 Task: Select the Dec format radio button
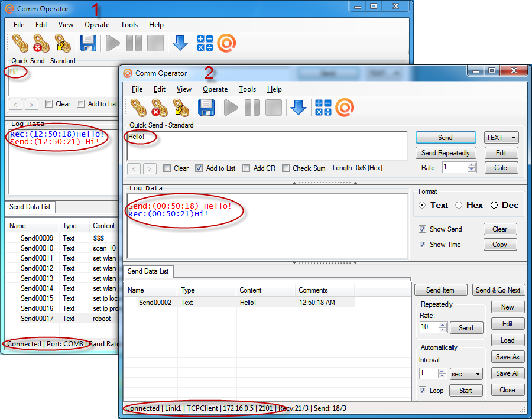494,205
